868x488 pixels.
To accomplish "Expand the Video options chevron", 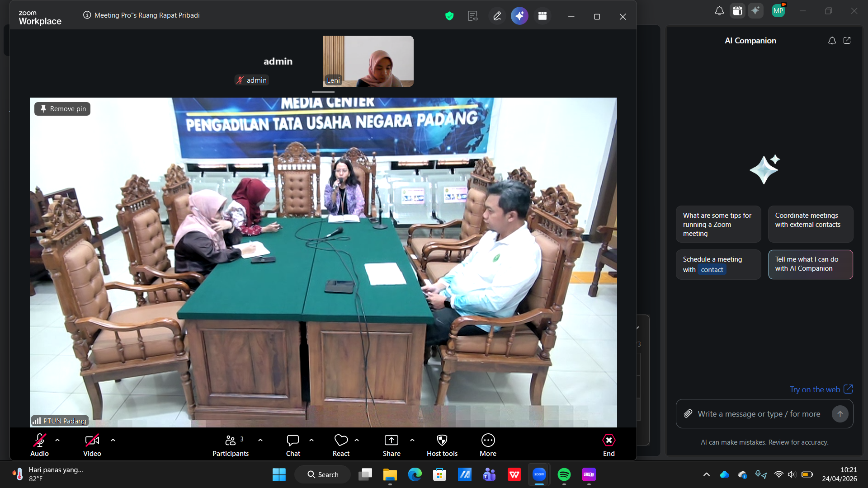I will coord(113,441).
